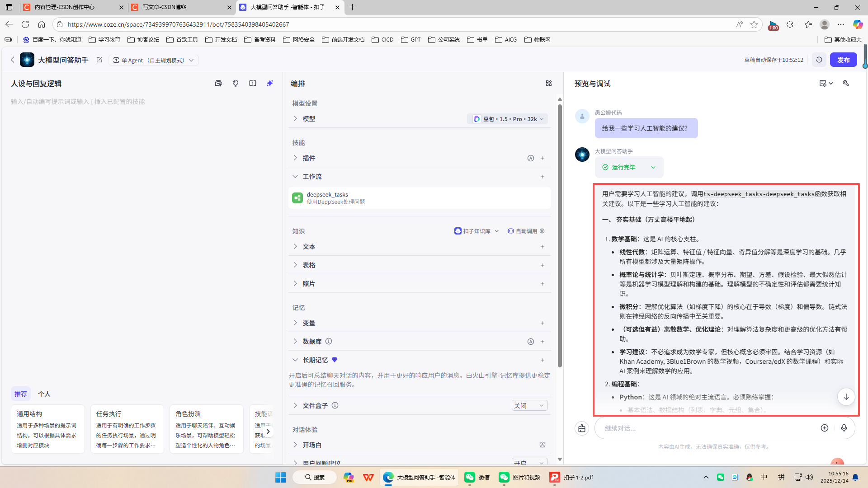This screenshot has height=488, width=868.
Task: Open 自动调用 settings gear beside knowledge section
Action: [x=542, y=231]
